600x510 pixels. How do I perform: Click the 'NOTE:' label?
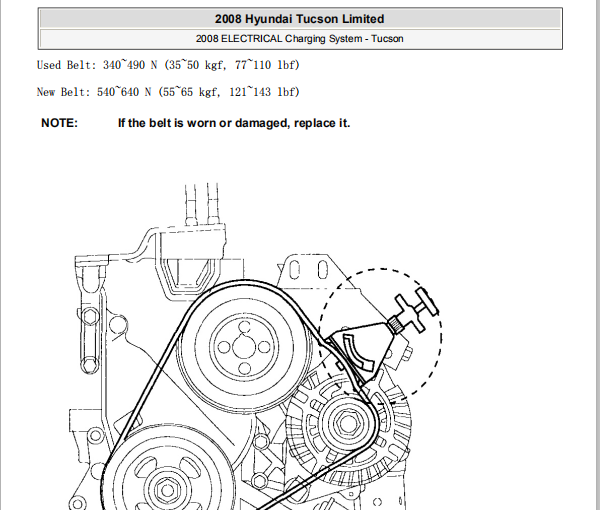[x=59, y=123]
